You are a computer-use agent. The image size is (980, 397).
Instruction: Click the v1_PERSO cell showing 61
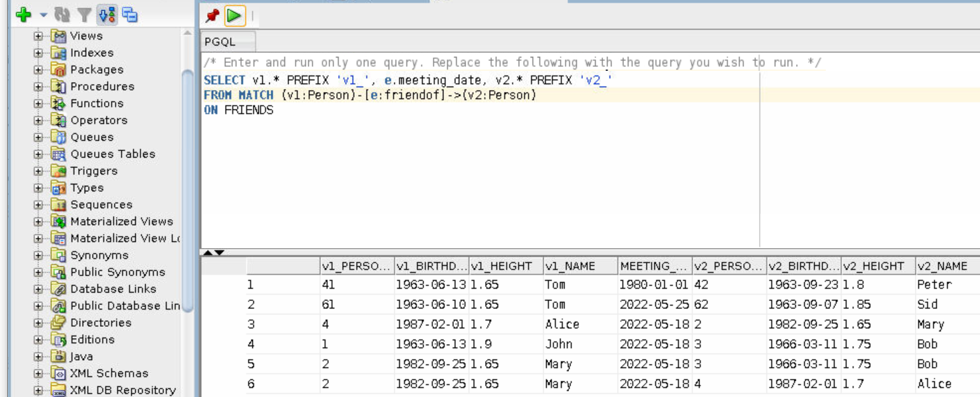pos(357,305)
